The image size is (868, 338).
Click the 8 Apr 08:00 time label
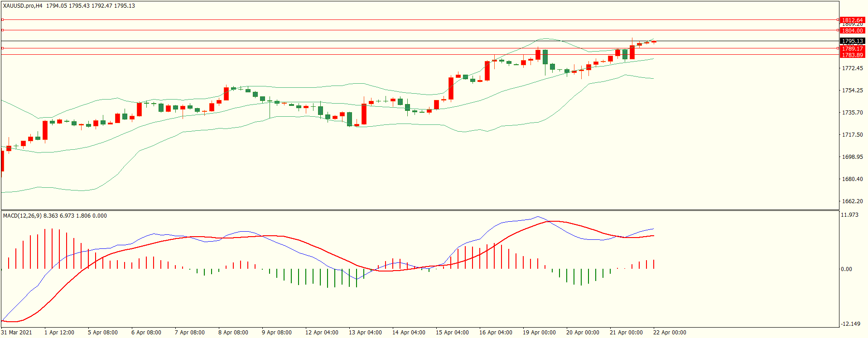click(233, 333)
